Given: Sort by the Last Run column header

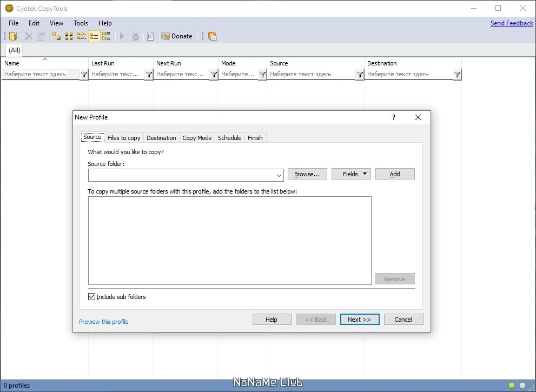Looking at the screenshot, I should click(x=121, y=63).
